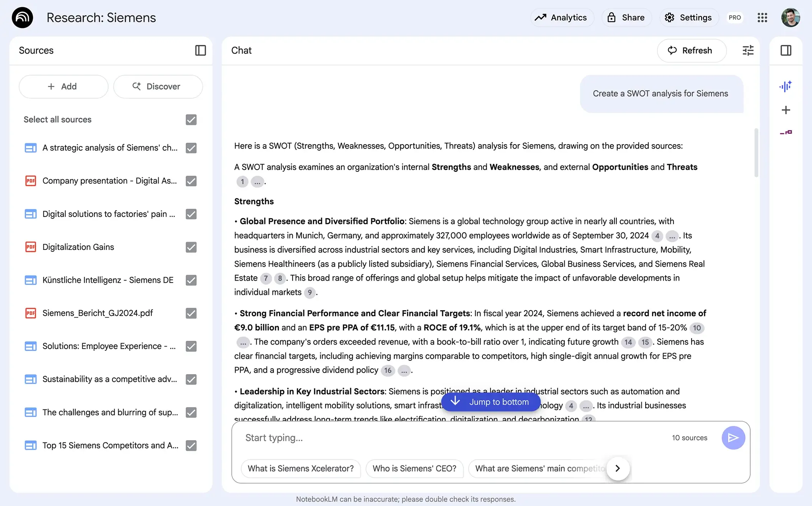Expand more suggested questions chevron
The height and width of the screenshot is (506, 812).
(x=617, y=468)
